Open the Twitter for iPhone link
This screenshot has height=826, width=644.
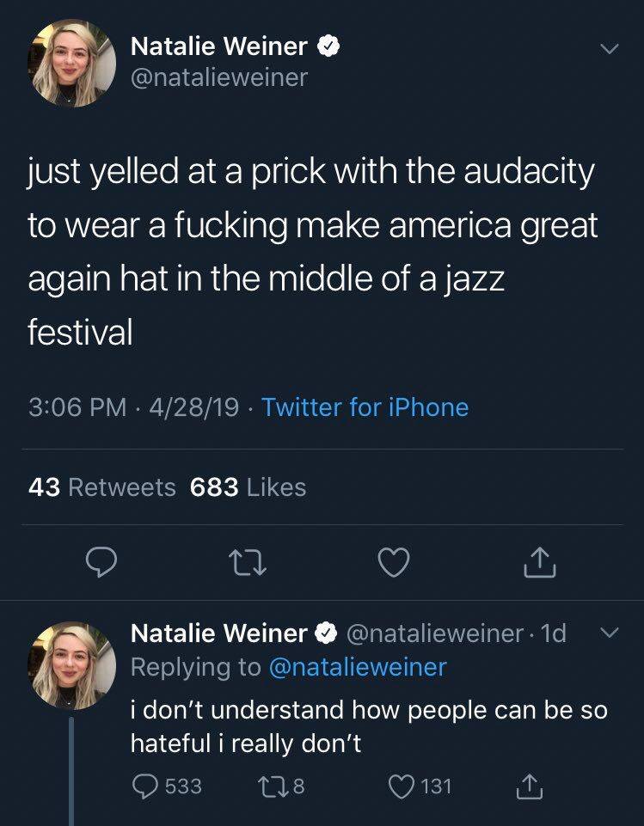point(365,407)
